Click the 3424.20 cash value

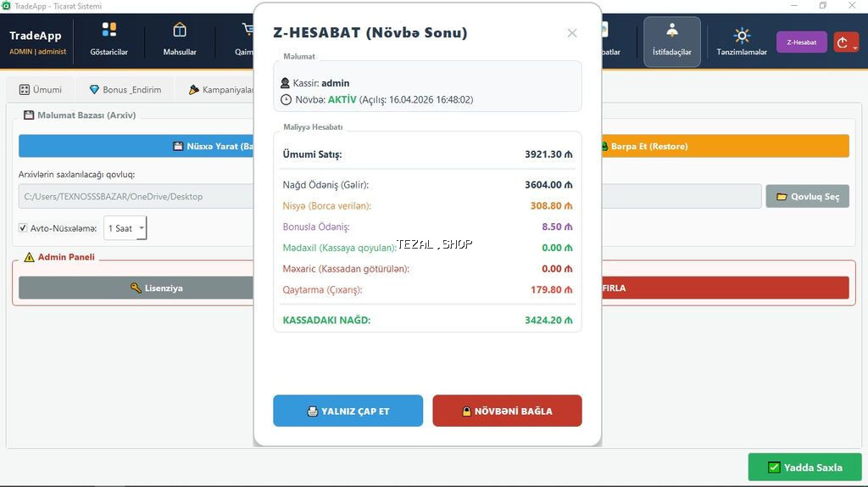548,320
